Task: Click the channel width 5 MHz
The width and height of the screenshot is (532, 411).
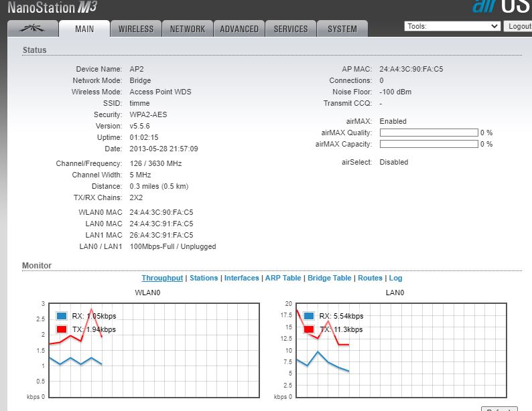Action: (140, 175)
